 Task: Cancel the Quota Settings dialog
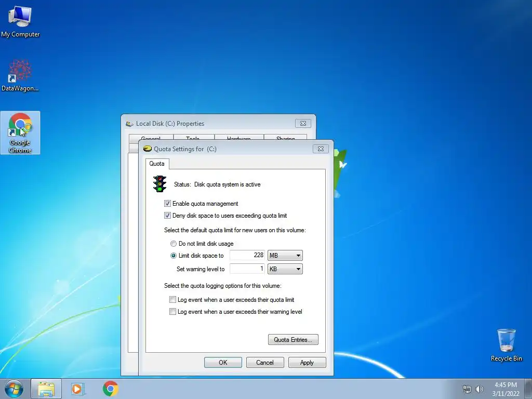pyautogui.click(x=265, y=362)
